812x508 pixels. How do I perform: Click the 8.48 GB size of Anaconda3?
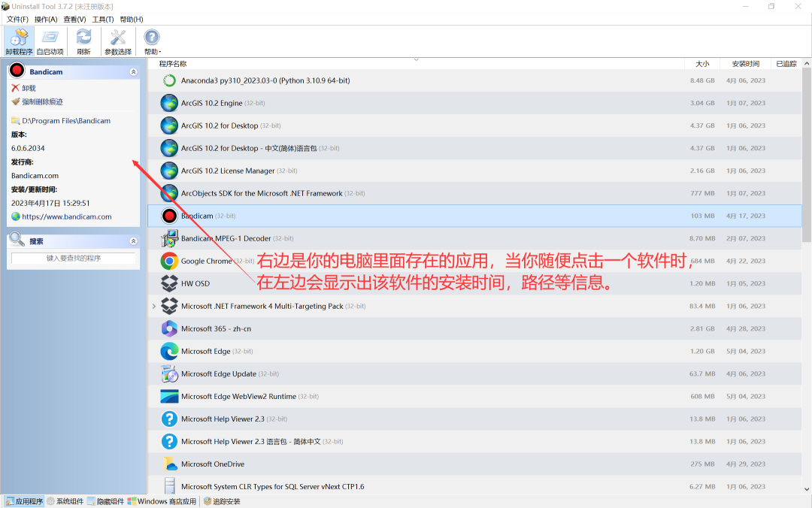point(702,80)
